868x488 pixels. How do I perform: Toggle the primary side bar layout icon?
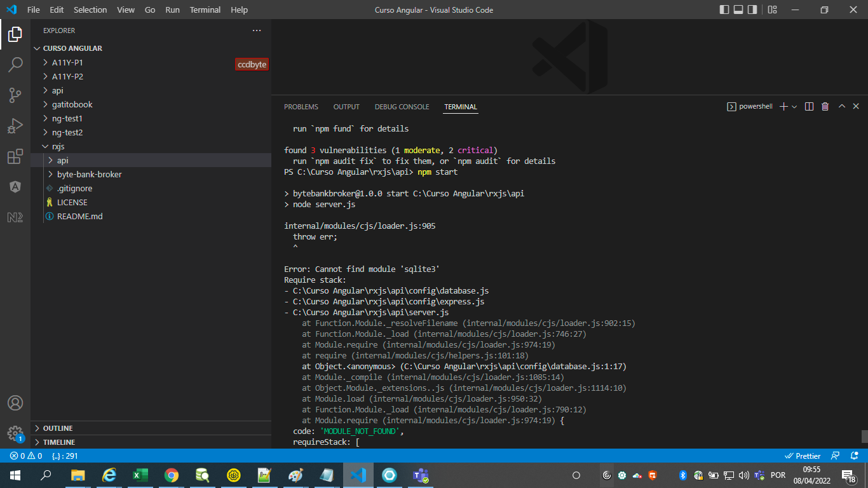point(724,10)
